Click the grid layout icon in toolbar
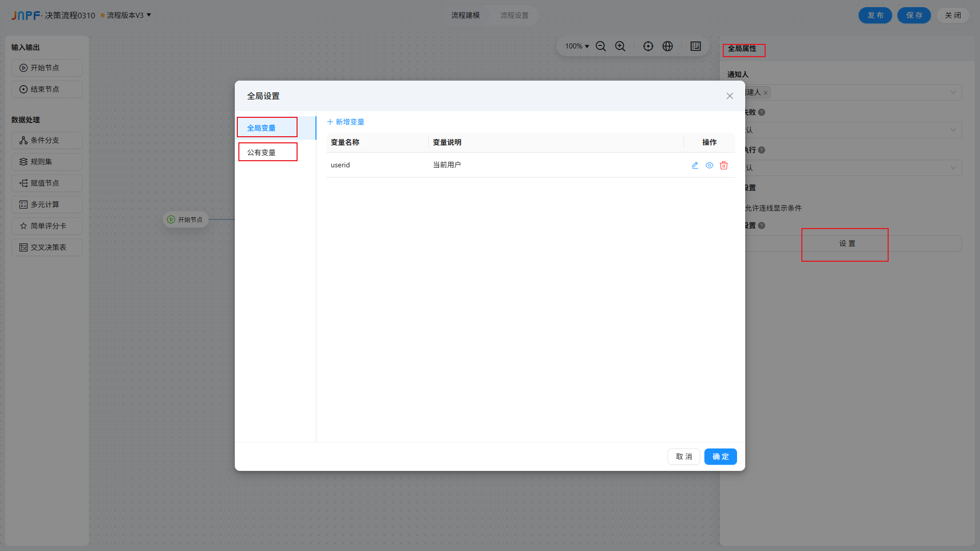This screenshot has width=980, height=551. coord(695,46)
